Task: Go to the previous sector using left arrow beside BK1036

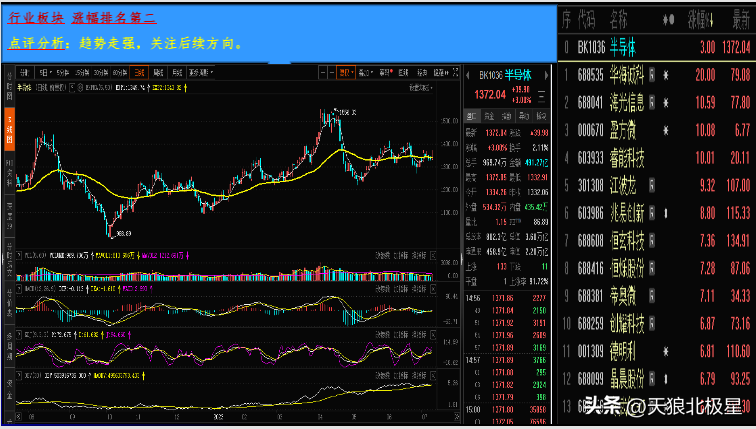Action: (468, 76)
